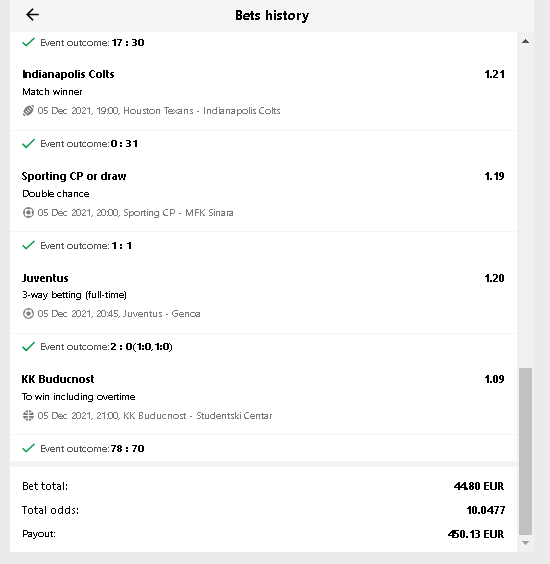
Task: Click futsal icon beside Sporting CP match
Action: pos(28,213)
